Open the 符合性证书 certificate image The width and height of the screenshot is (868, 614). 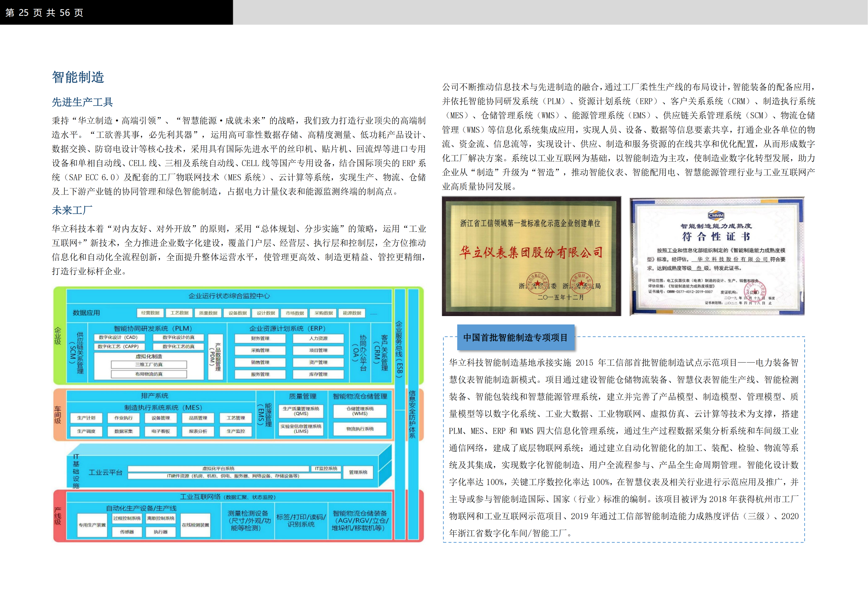(717, 256)
